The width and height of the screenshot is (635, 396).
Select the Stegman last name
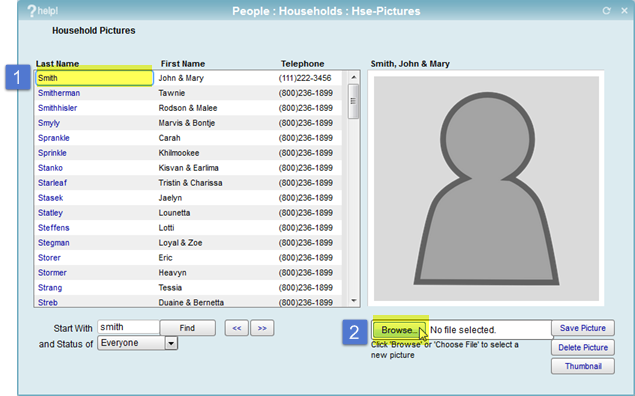(53, 243)
